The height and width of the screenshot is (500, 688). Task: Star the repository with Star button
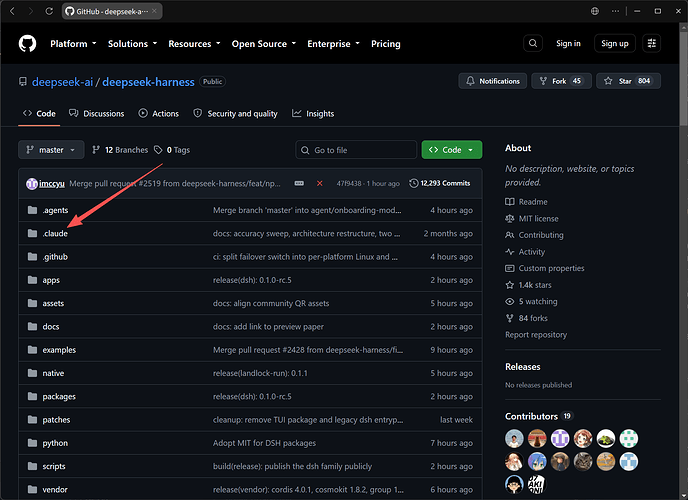[x=628, y=81]
